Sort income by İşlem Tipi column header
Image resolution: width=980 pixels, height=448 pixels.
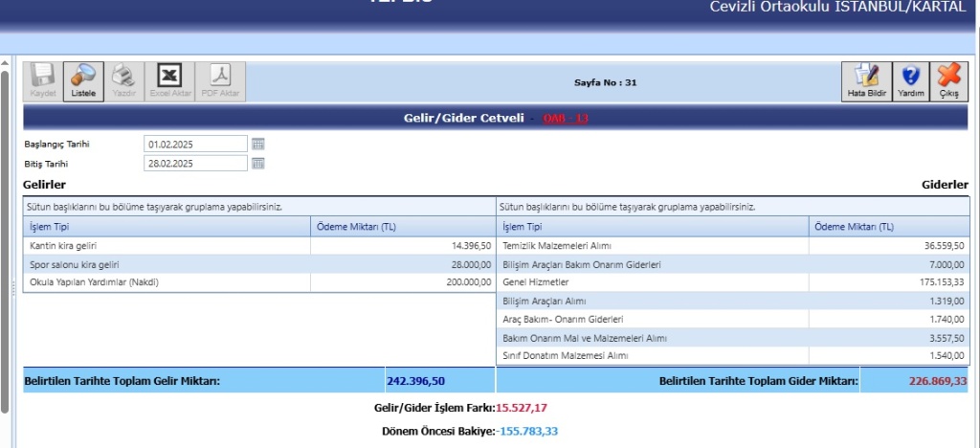point(167,227)
